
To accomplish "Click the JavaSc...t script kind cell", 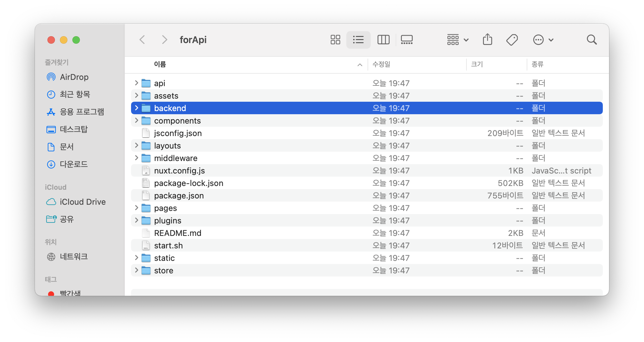I will click(561, 171).
